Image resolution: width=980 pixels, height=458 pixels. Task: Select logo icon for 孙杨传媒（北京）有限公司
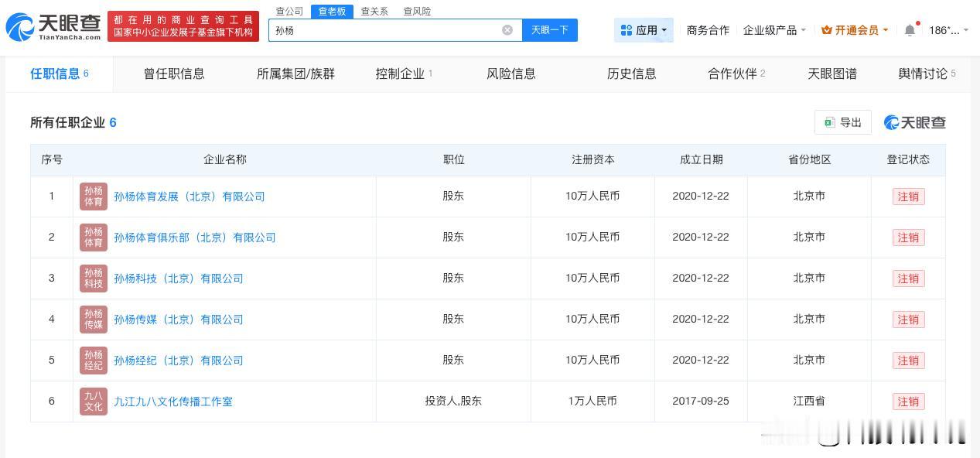click(94, 320)
